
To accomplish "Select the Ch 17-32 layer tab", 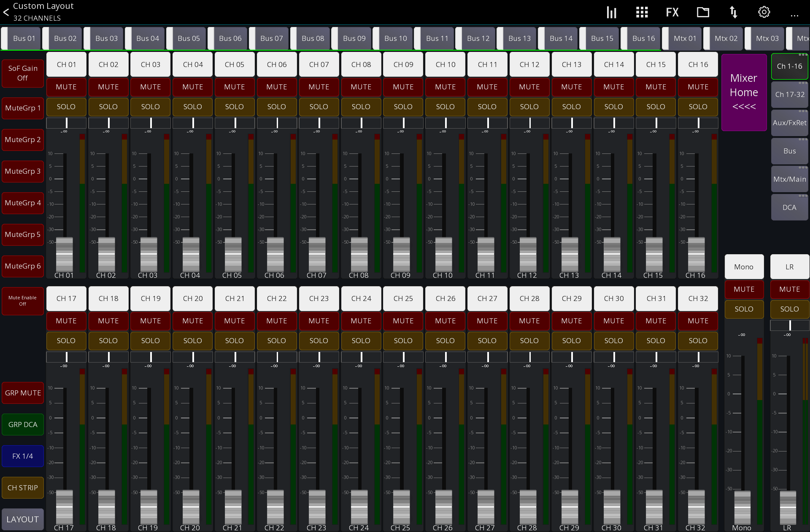I will click(x=790, y=95).
